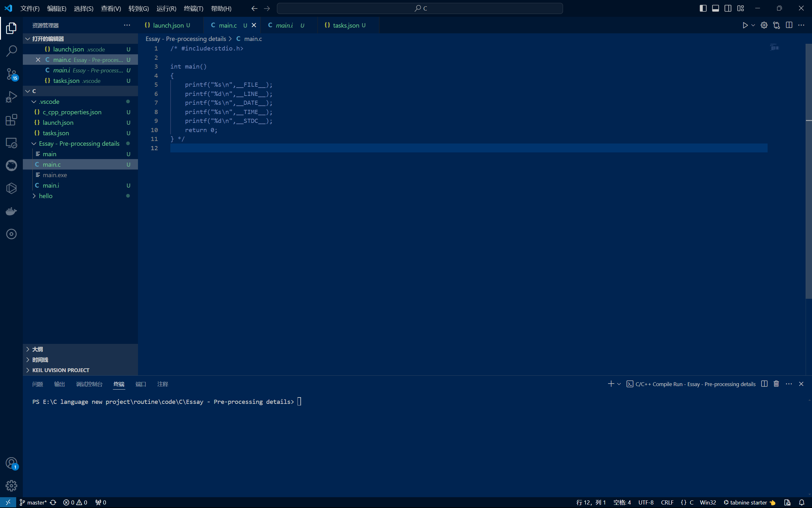Change the CRLF line ending setting
The width and height of the screenshot is (812, 508).
point(667,502)
